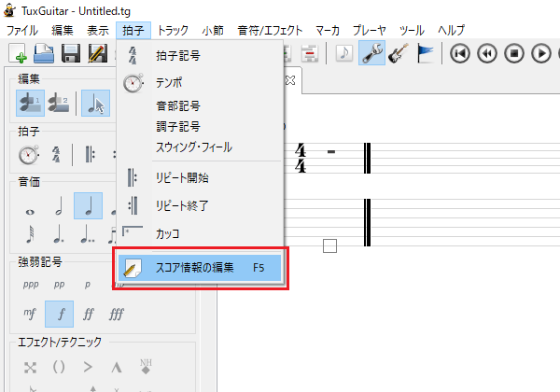The image size is (560, 392).
Task: Choose 調子記号 menu entry
Action: (x=200, y=126)
